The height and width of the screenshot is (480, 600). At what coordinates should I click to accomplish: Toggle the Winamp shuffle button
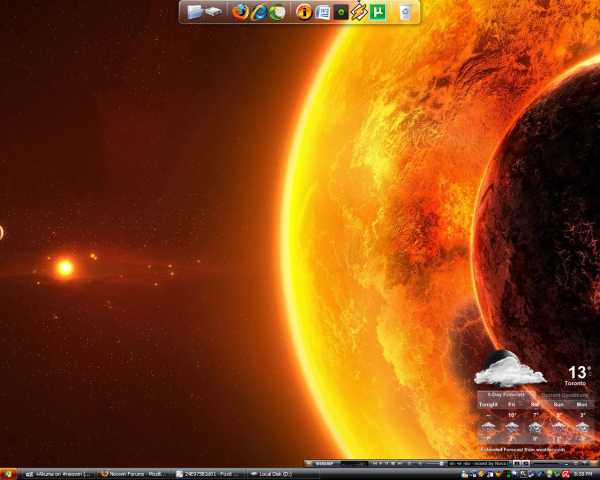click(517, 464)
